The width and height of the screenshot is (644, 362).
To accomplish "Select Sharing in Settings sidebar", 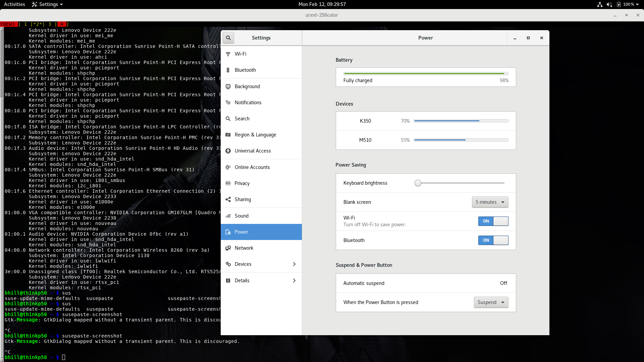I will pos(261,199).
